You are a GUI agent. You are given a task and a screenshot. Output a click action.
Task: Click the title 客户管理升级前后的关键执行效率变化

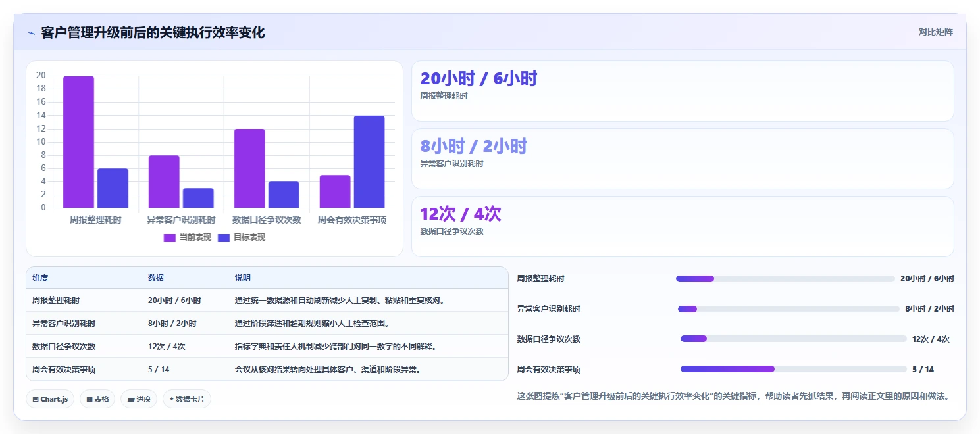pyautogui.click(x=153, y=32)
